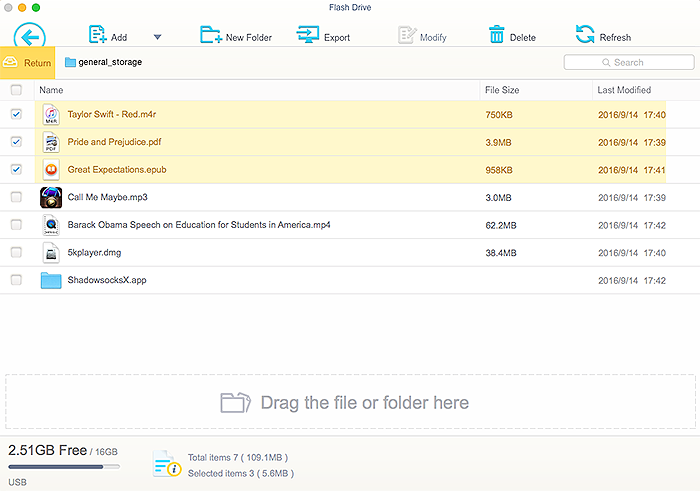Viewport: 700px width, 491px height.
Task: Focus the Search field
Action: (629, 62)
